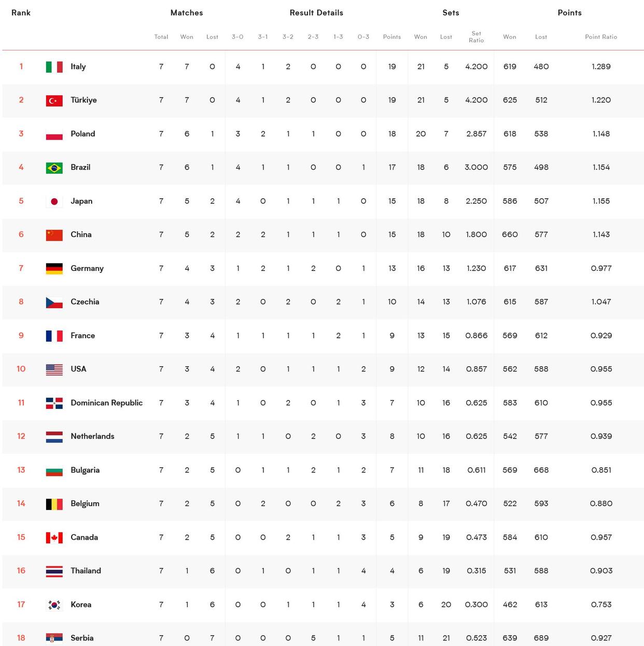Click the Rank column header
Screen dimensions: 644x646
(x=21, y=12)
